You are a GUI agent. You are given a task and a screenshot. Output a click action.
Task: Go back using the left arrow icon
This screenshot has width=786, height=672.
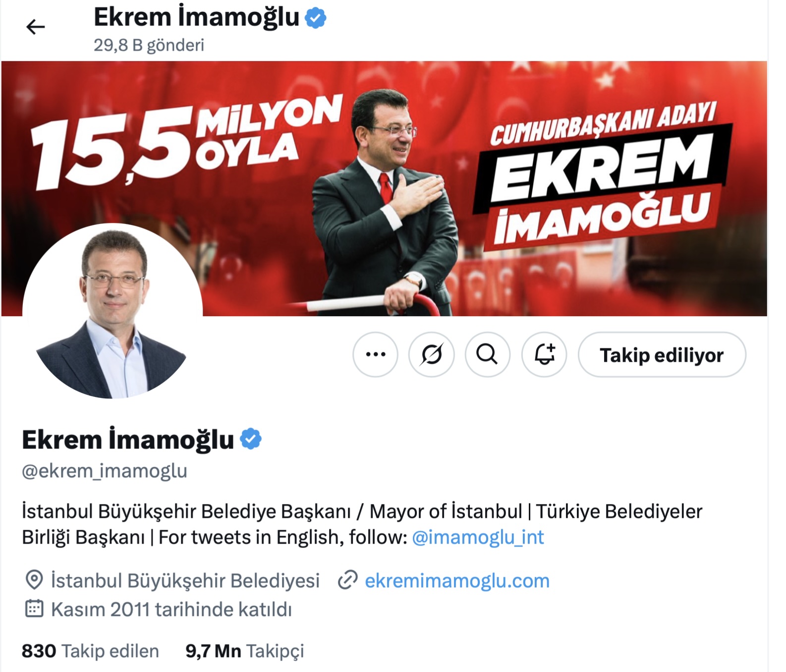coord(35,27)
